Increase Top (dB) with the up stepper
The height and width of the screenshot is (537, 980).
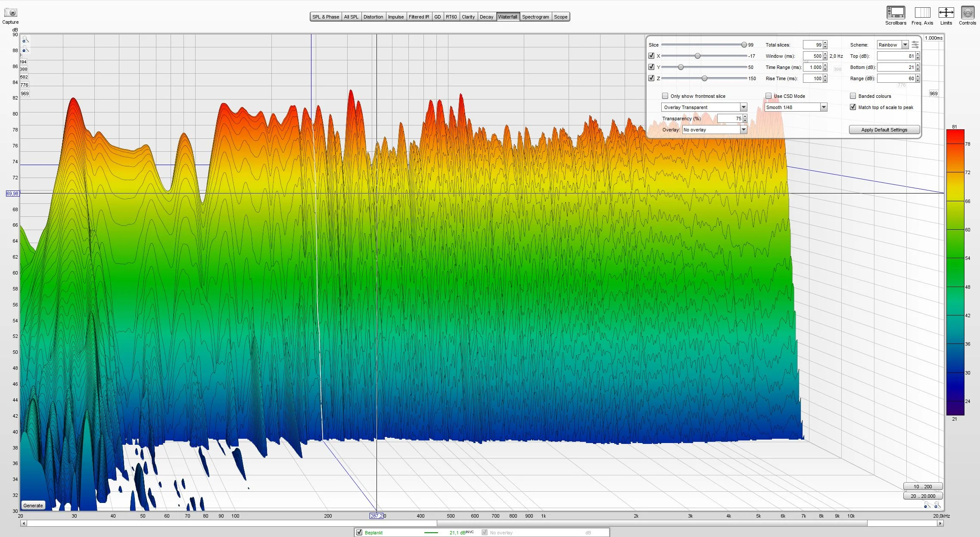918,54
